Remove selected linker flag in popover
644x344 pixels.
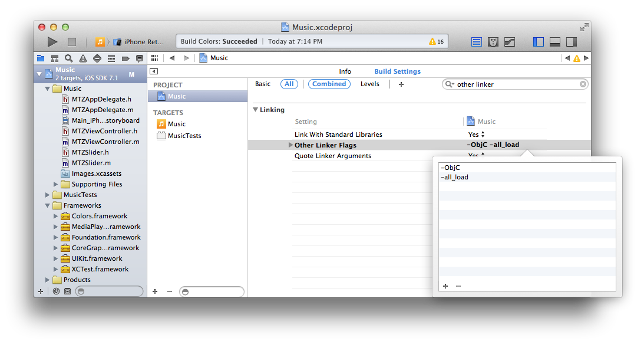point(458,286)
